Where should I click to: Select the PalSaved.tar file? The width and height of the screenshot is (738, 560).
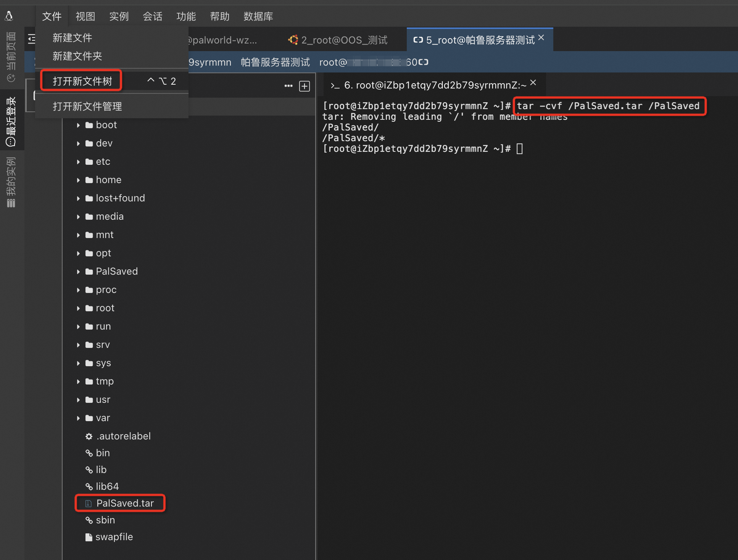click(125, 503)
